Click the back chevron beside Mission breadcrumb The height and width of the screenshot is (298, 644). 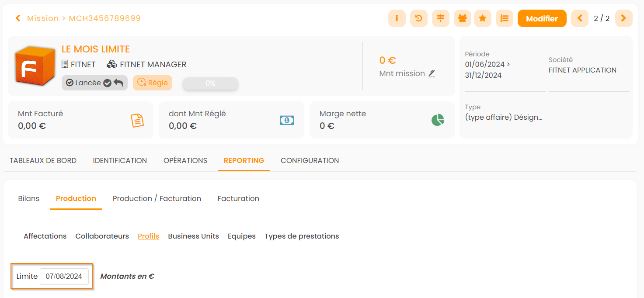pos(18,18)
